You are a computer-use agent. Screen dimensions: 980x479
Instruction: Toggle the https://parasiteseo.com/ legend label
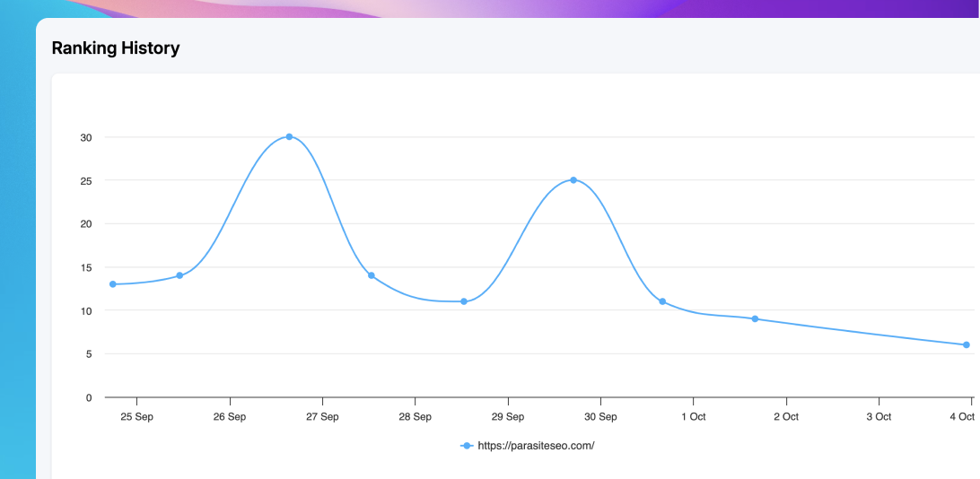pyautogui.click(x=536, y=445)
